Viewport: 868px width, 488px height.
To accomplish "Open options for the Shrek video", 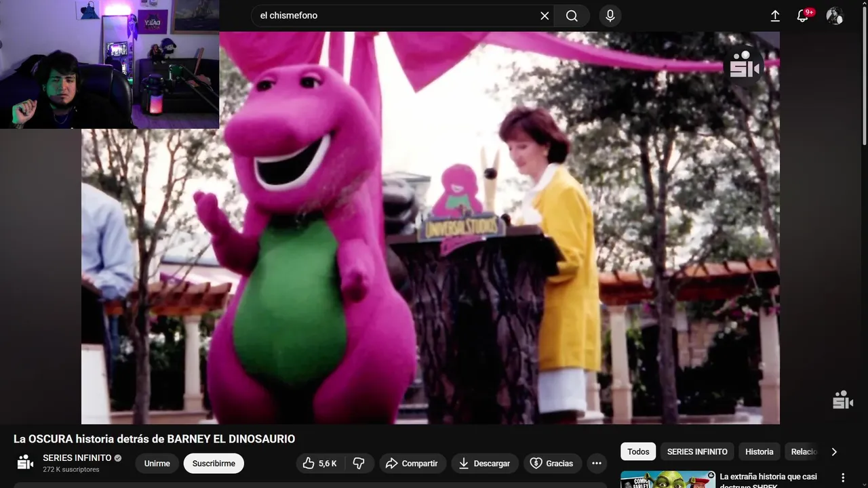I will [843, 478].
